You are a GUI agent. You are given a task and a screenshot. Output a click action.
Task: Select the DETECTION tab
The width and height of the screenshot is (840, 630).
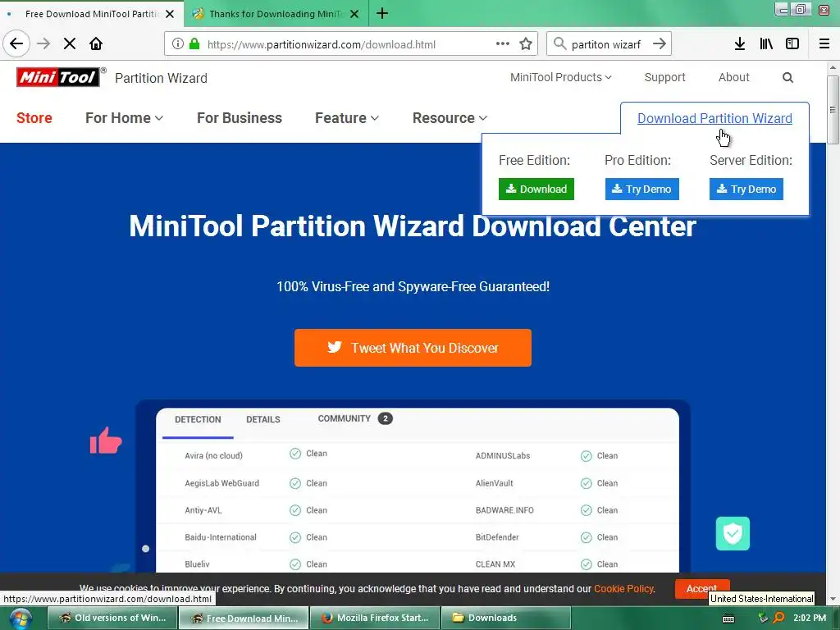pos(198,419)
